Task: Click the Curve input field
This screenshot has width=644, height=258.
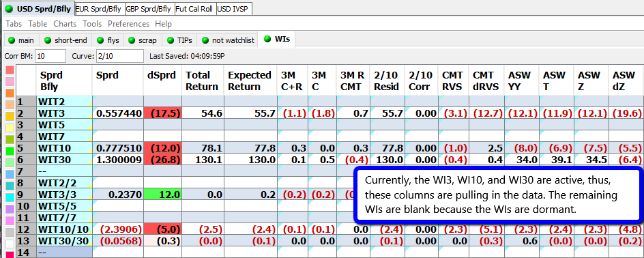Action: [x=119, y=56]
